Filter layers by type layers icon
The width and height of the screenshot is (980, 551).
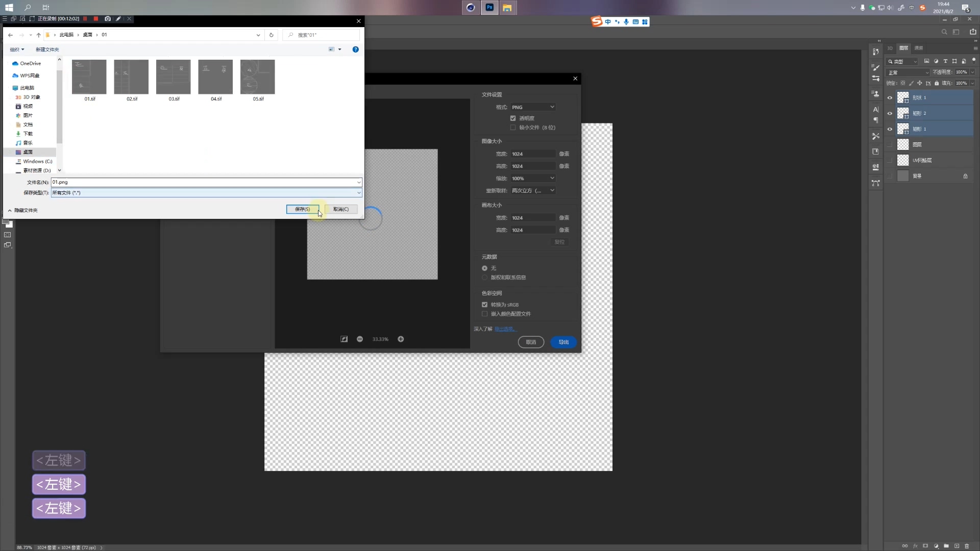click(x=945, y=61)
